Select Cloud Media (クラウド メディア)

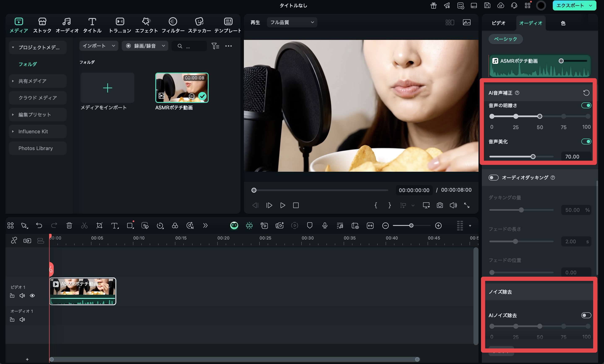[38, 98]
